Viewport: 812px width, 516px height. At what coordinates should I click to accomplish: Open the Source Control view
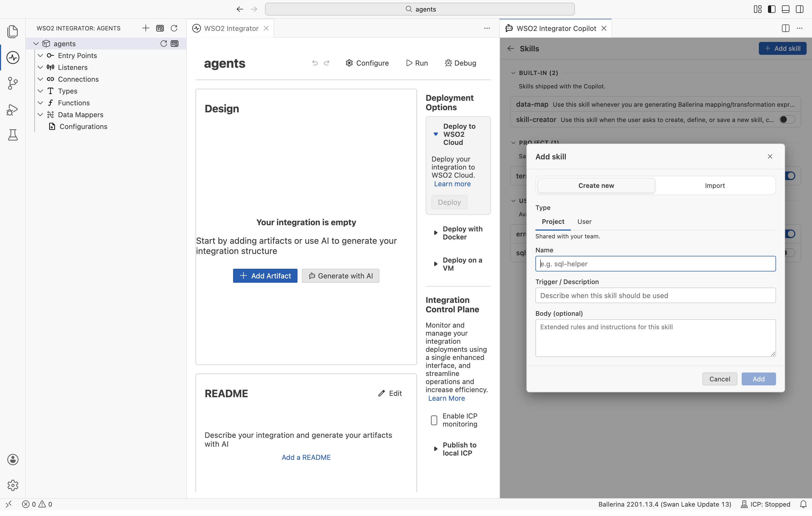coord(12,83)
